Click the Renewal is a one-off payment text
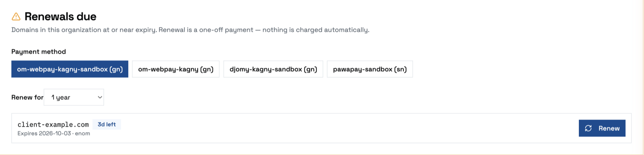644x155 pixels. tap(206, 30)
